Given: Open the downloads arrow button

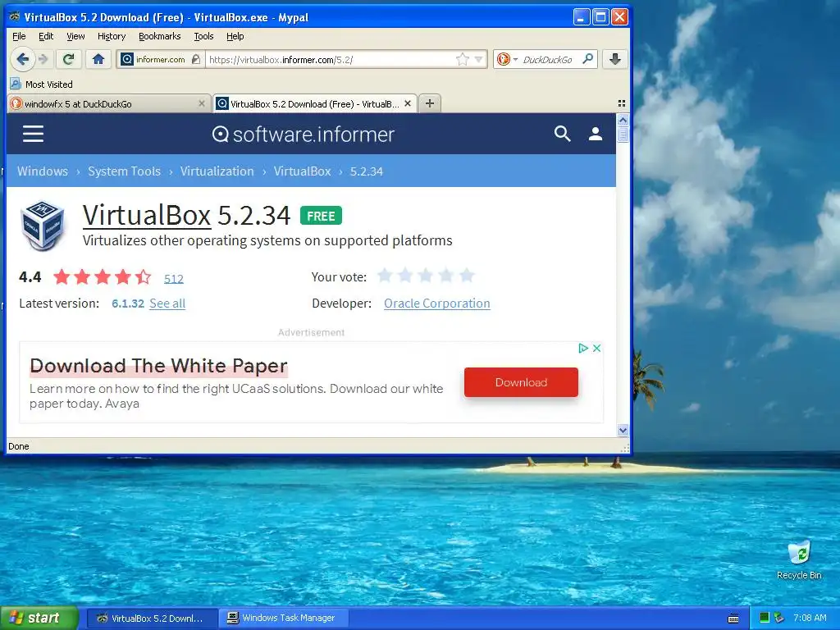Looking at the screenshot, I should (615, 59).
